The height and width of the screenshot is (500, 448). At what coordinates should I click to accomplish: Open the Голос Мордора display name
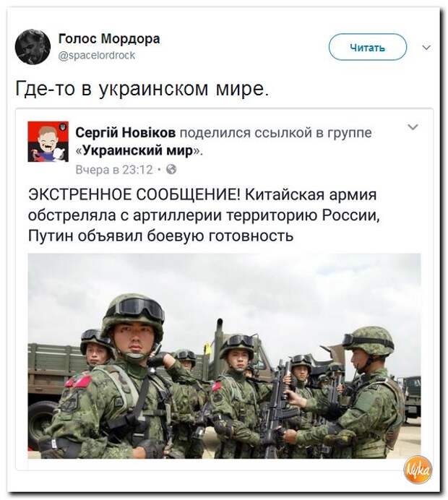109,39
